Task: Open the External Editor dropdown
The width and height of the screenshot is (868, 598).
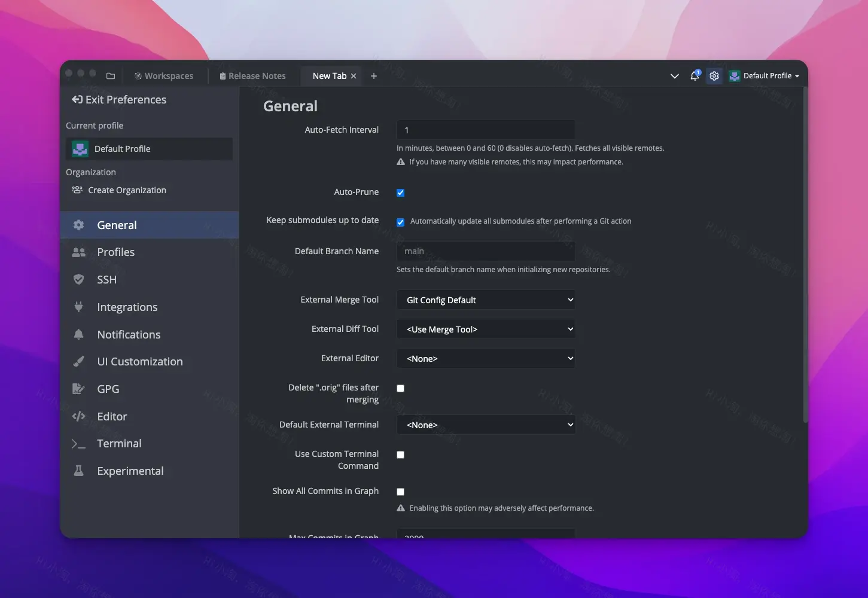Action: point(486,358)
